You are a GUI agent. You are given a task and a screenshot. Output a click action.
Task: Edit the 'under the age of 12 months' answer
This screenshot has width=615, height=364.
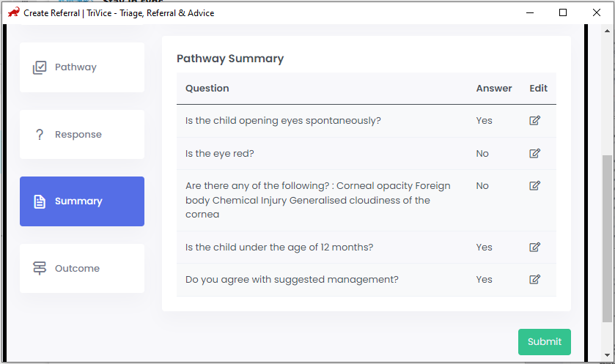(535, 248)
